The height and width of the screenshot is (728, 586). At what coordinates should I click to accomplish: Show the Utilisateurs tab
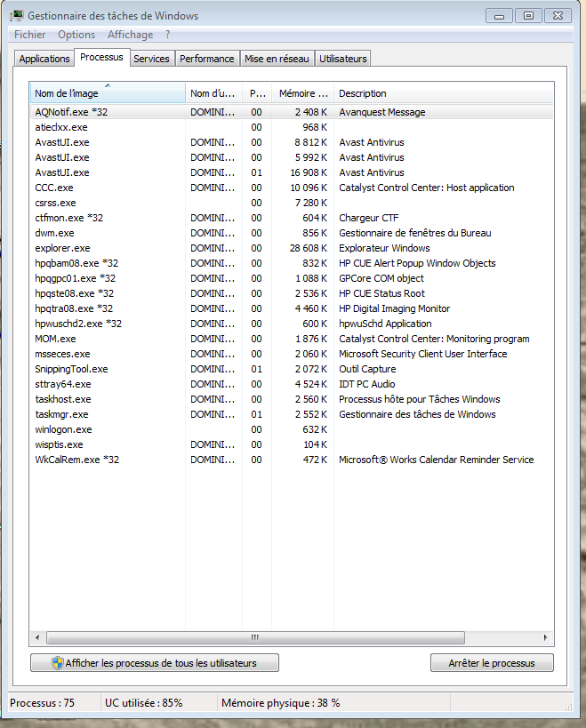coord(342,59)
